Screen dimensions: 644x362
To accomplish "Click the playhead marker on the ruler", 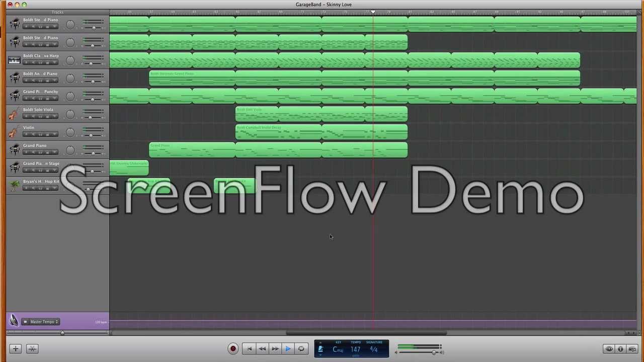I will point(373,12).
